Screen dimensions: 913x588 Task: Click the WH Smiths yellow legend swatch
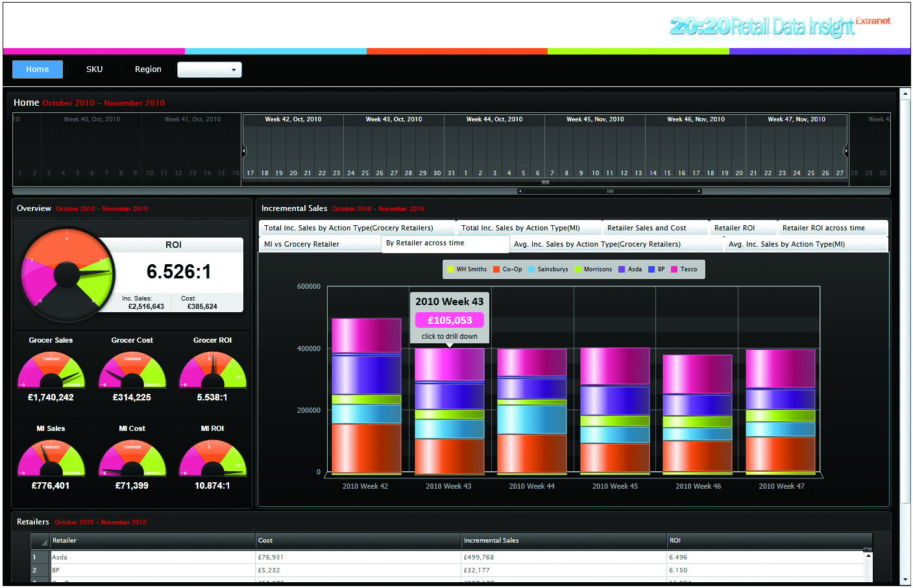coord(450,269)
